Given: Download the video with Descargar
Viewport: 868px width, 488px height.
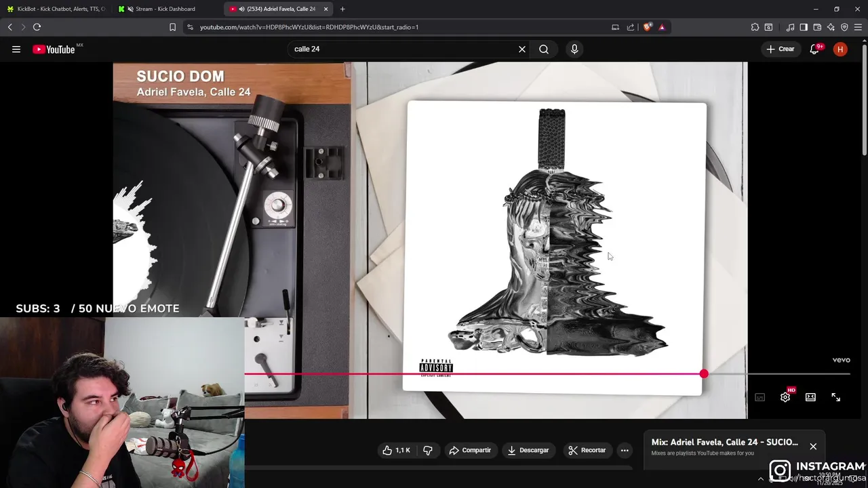Looking at the screenshot, I should (x=528, y=450).
